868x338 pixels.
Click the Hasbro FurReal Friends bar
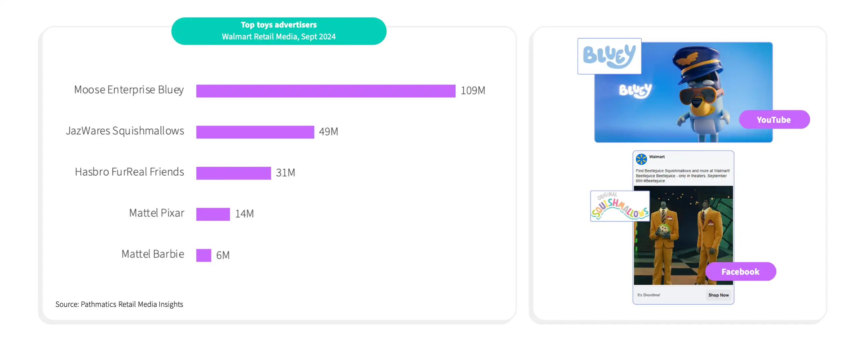pyautogui.click(x=233, y=173)
